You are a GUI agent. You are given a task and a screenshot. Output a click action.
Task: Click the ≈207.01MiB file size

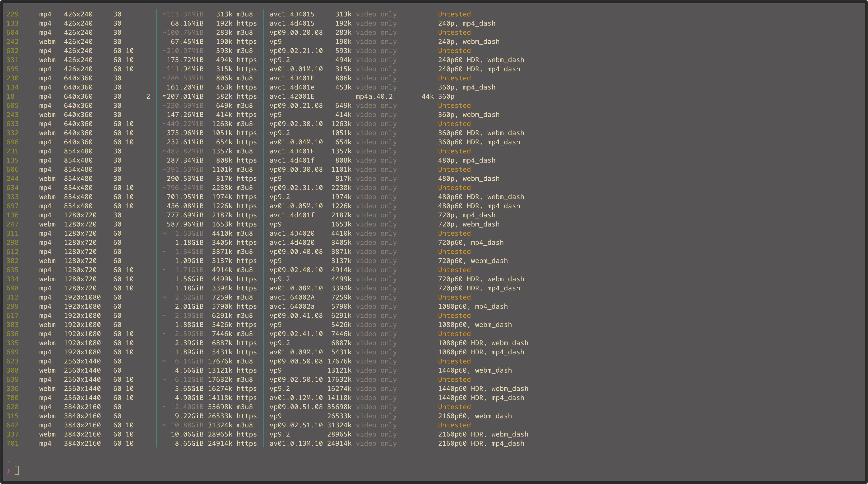click(x=183, y=96)
